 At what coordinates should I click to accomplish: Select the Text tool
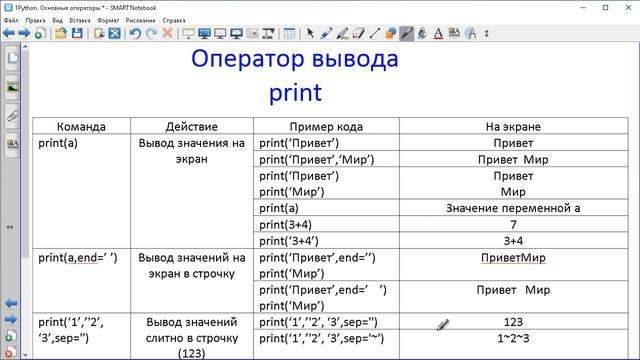click(438, 33)
